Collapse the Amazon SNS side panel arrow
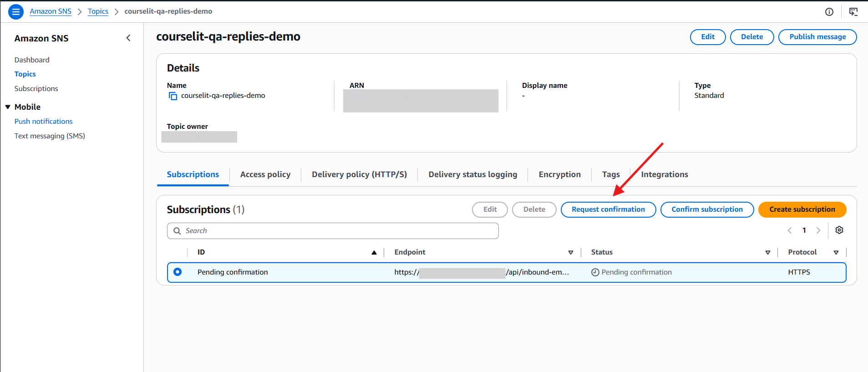The width and height of the screenshot is (868, 372). (x=128, y=38)
